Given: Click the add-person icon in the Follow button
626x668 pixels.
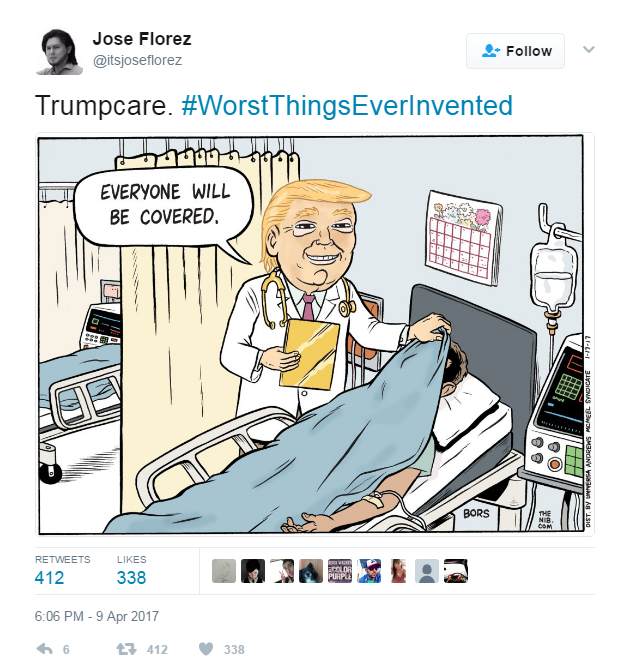Looking at the screenshot, I should [x=490, y=51].
